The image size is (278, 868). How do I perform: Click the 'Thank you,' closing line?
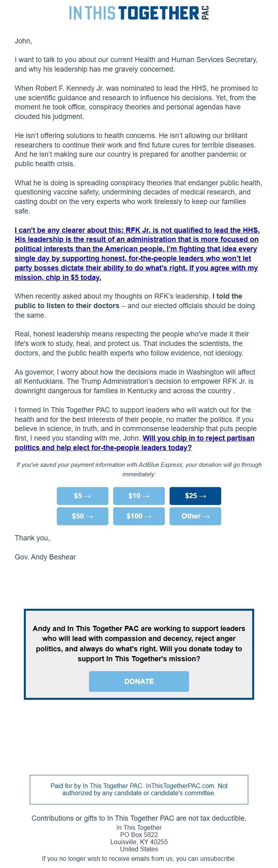pyautogui.click(x=32, y=538)
